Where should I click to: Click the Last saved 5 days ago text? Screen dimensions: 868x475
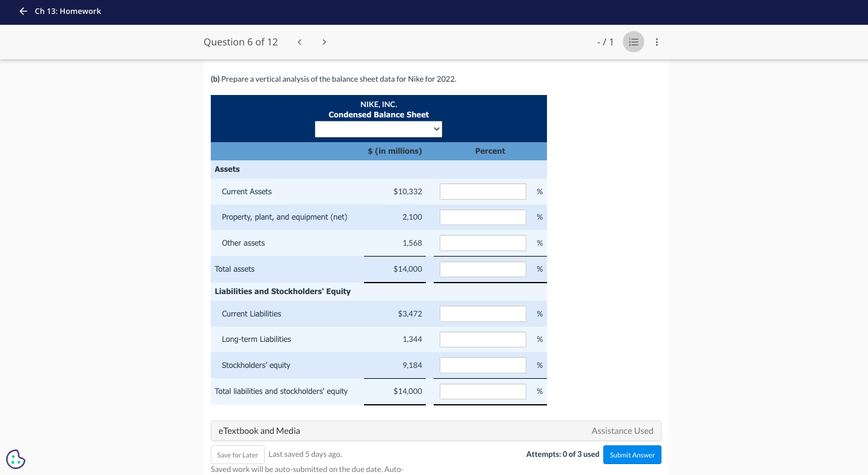click(x=305, y=454)
